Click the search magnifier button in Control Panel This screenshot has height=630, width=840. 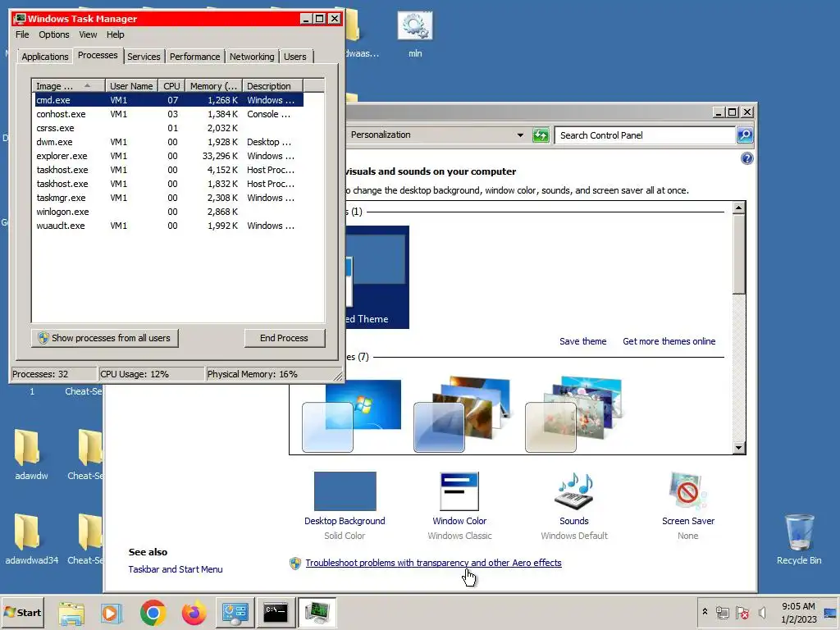point(745,135)
